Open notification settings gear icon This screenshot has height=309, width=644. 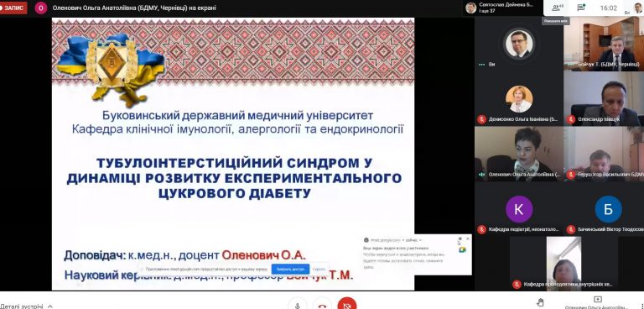point(460,238)
